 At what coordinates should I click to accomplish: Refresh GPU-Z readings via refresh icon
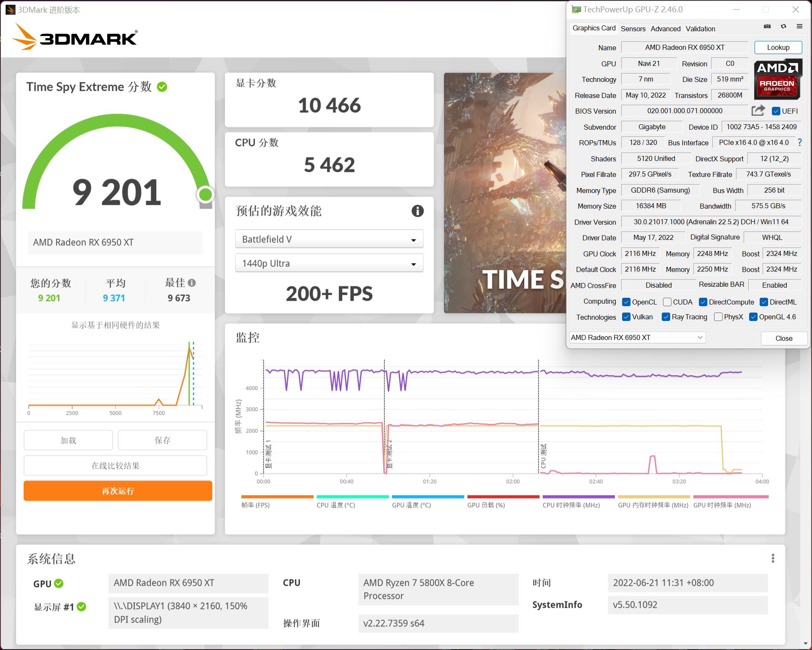pos(783,26)
